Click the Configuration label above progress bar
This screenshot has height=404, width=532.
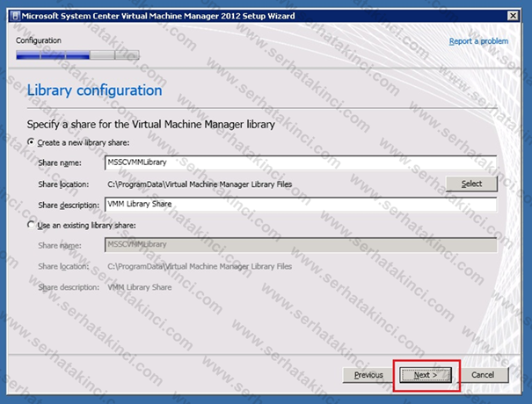(x=39, y=40)
